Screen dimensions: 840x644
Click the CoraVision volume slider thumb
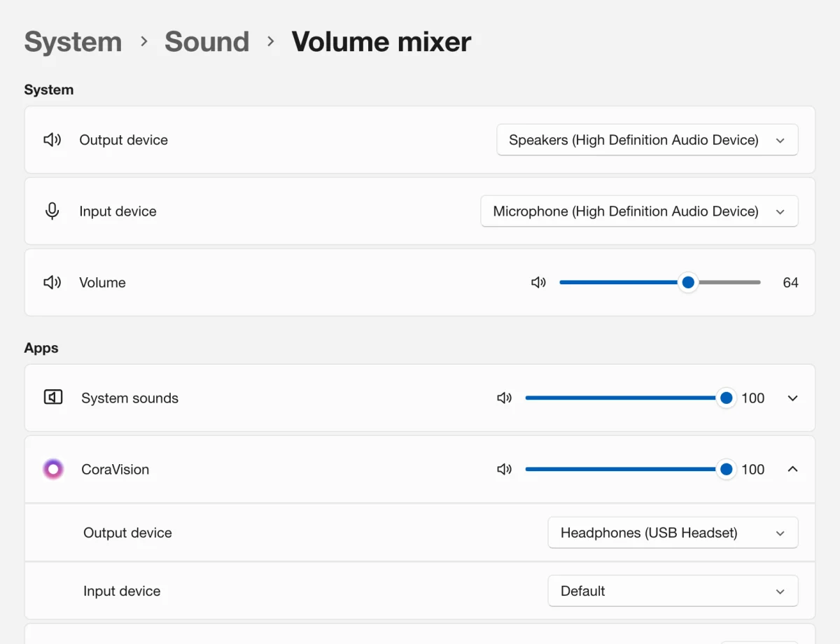click(727, 470)
